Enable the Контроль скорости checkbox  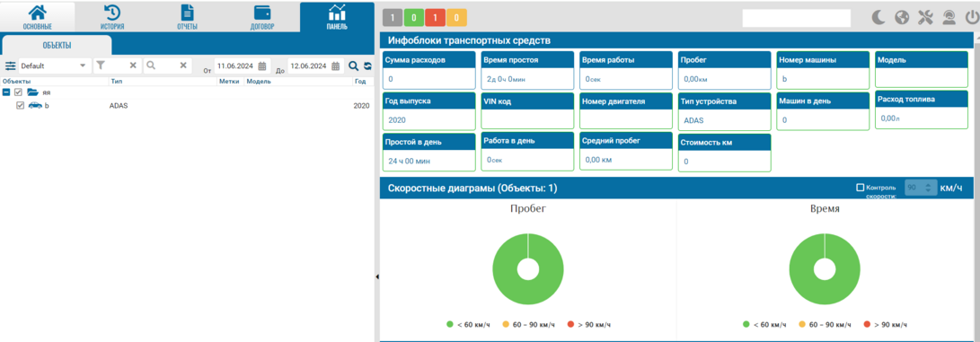tap(860, 188)
